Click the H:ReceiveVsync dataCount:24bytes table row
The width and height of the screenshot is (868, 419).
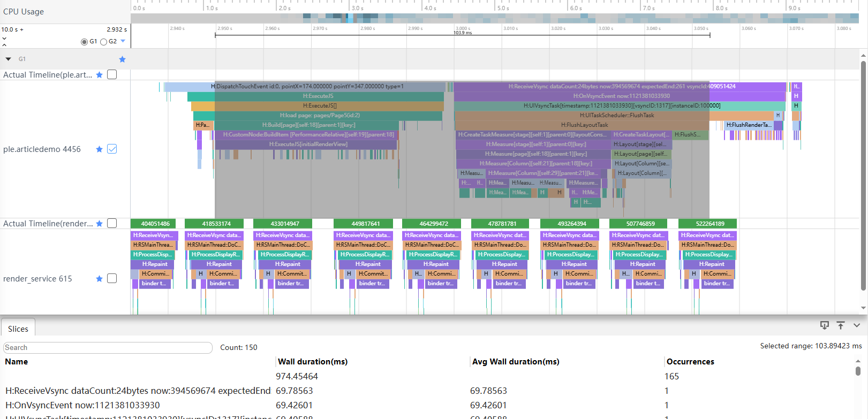pyautogui.click(x=428, y=391)
